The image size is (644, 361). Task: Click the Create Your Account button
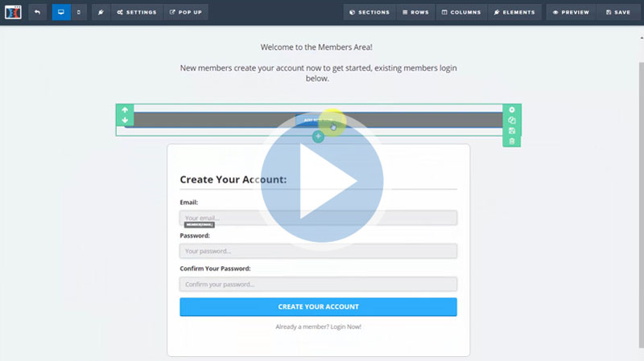coord(318,306)
